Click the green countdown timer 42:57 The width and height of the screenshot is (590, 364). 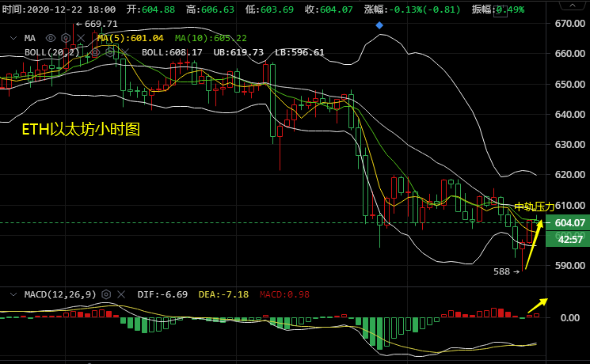569,238
